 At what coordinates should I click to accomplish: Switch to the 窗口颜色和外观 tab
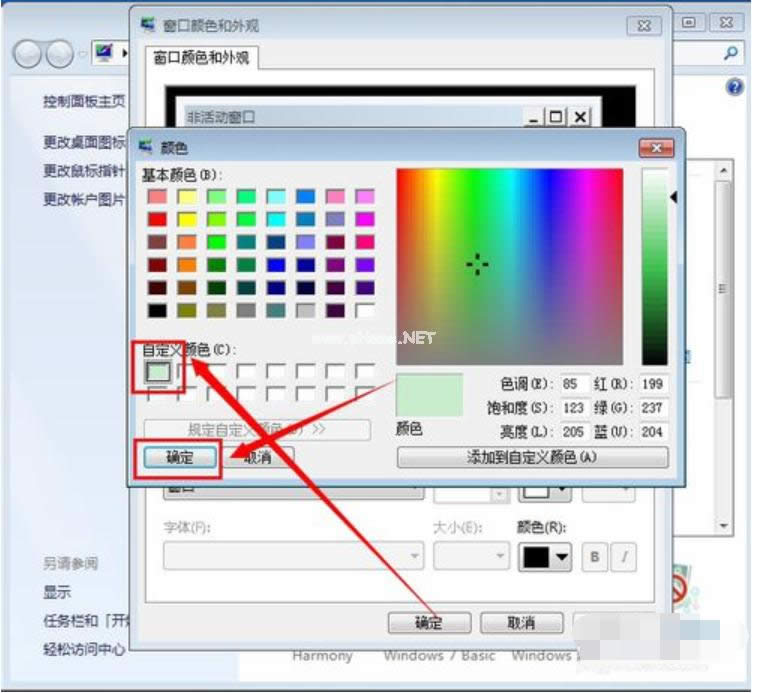click(x=201, y=58)
